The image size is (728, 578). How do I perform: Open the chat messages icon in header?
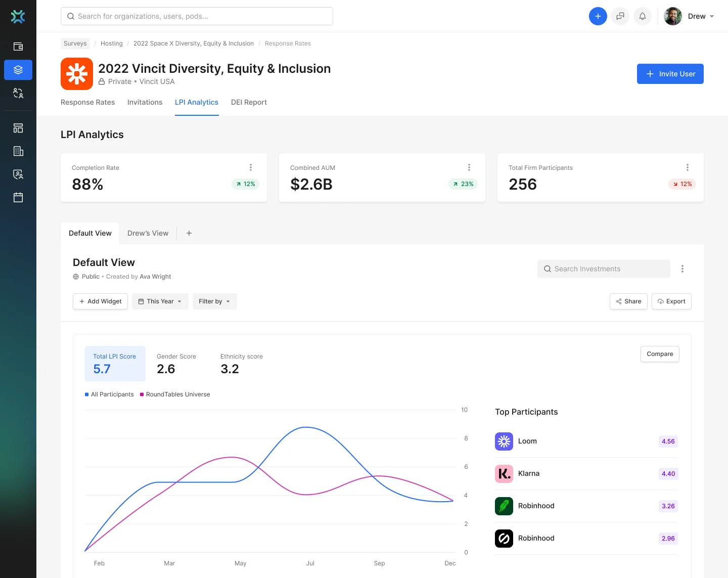[620, 16]
